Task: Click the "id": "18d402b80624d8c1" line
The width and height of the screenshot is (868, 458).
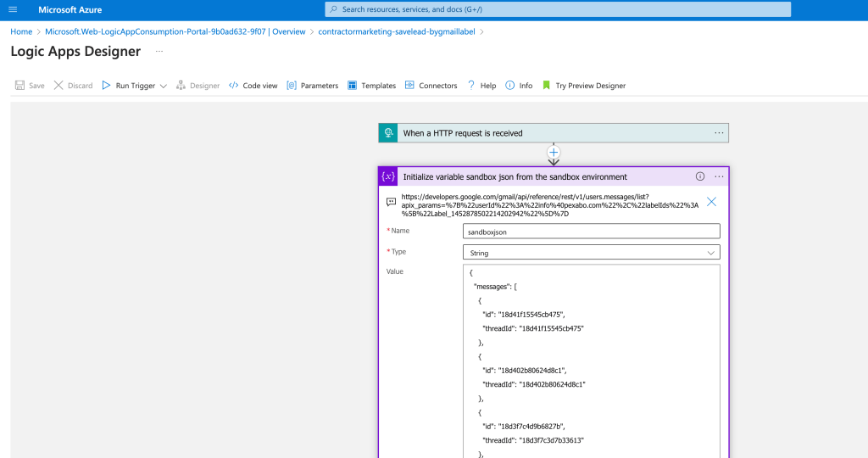Action: (524, 371)
